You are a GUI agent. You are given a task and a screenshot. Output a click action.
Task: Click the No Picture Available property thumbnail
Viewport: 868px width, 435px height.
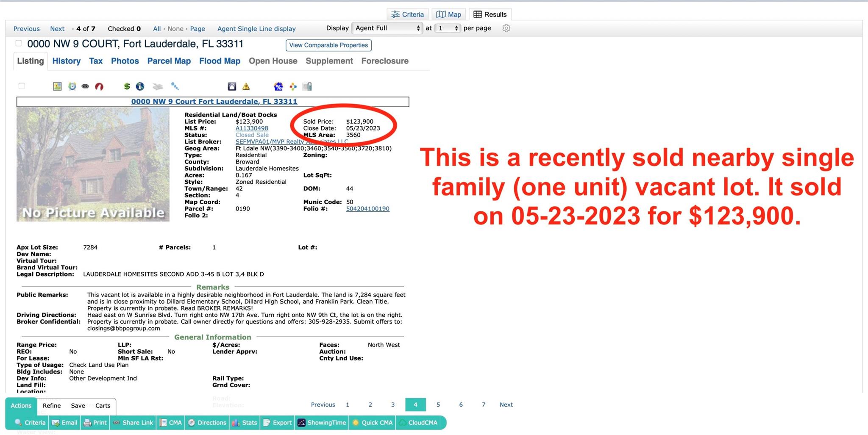tap(93, 164)
